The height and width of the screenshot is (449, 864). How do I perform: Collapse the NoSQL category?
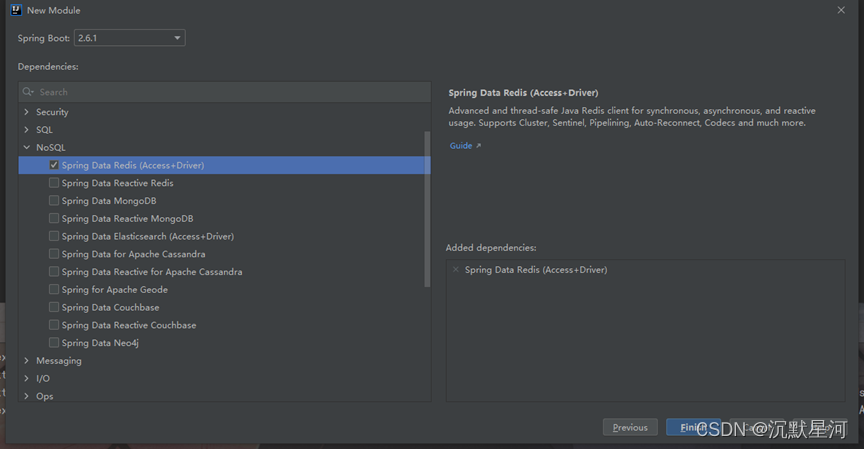coord(26,147)
